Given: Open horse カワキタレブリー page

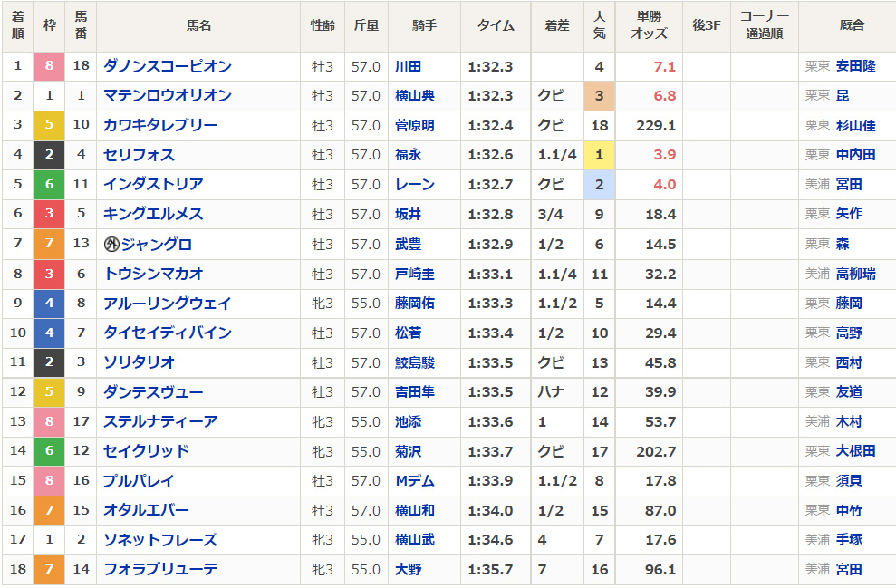Looking at the screenshot, I should pos(160,125).
